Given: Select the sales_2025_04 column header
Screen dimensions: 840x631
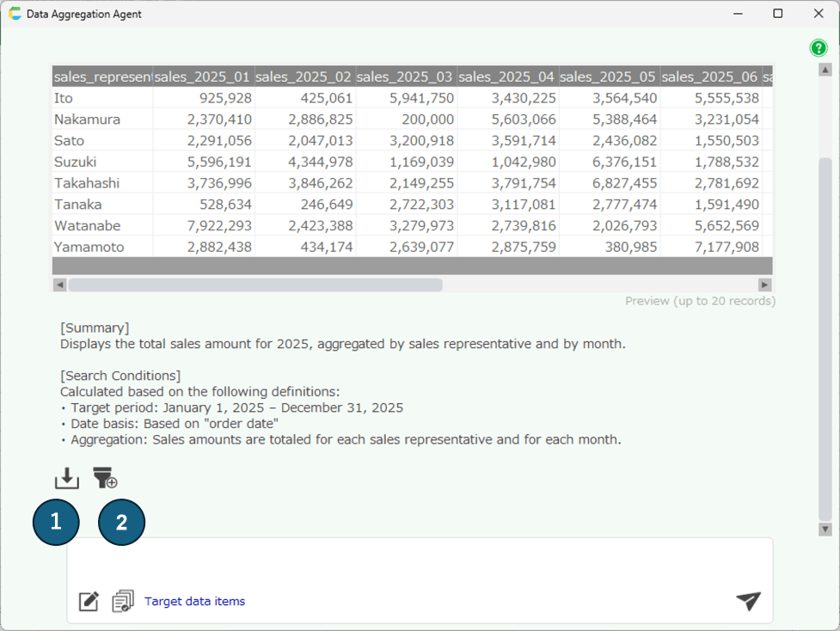Looking at the screenshot, I should click(x=507, y=77).
